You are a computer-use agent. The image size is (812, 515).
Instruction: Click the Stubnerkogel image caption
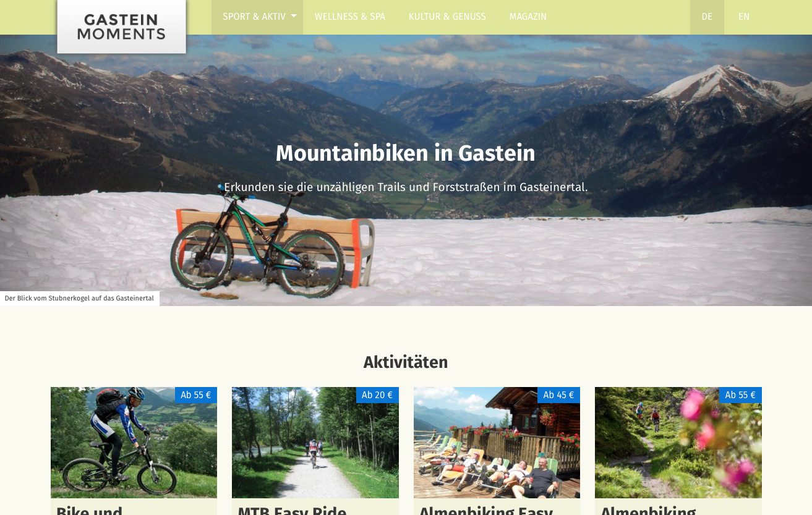click(79, 298)
